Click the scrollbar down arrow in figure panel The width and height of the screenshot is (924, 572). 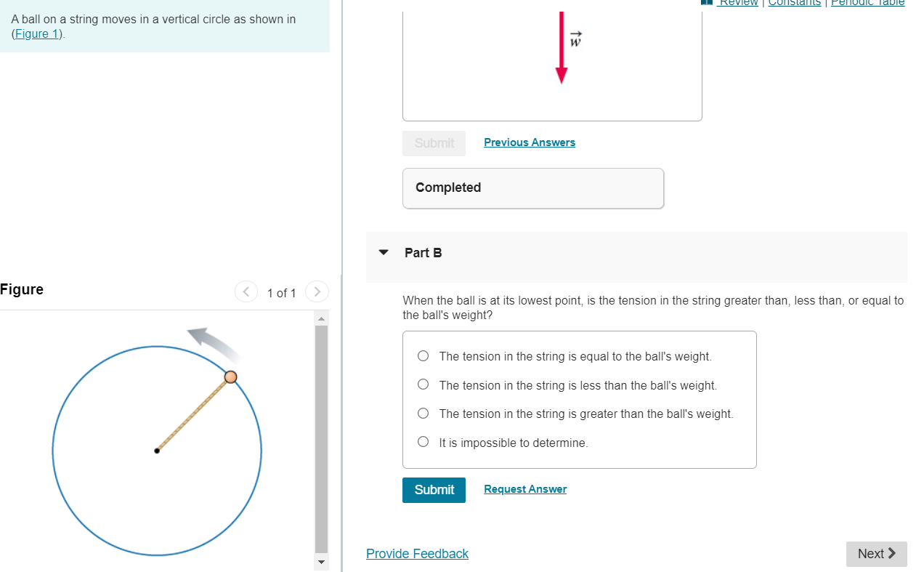point(320,562)
